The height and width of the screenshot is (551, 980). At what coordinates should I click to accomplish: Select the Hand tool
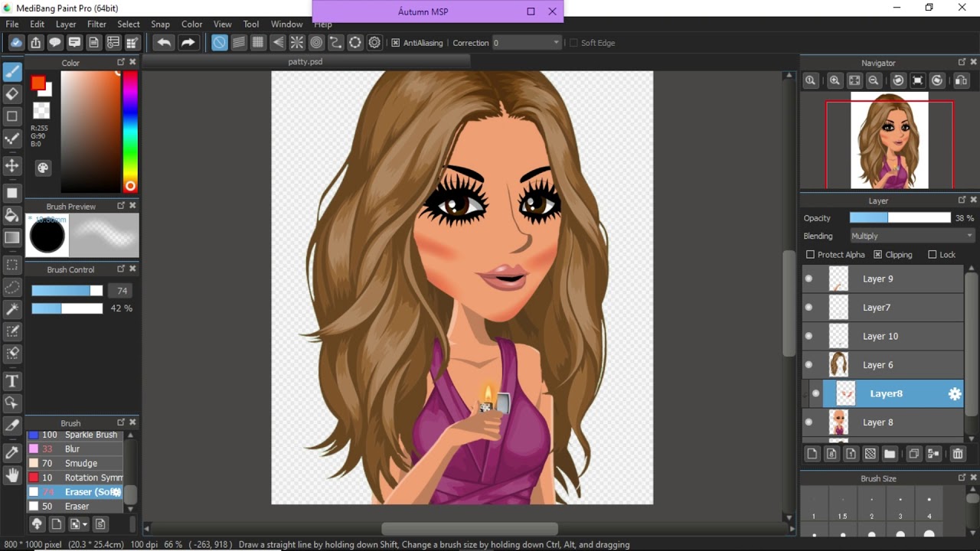point(12,475)
